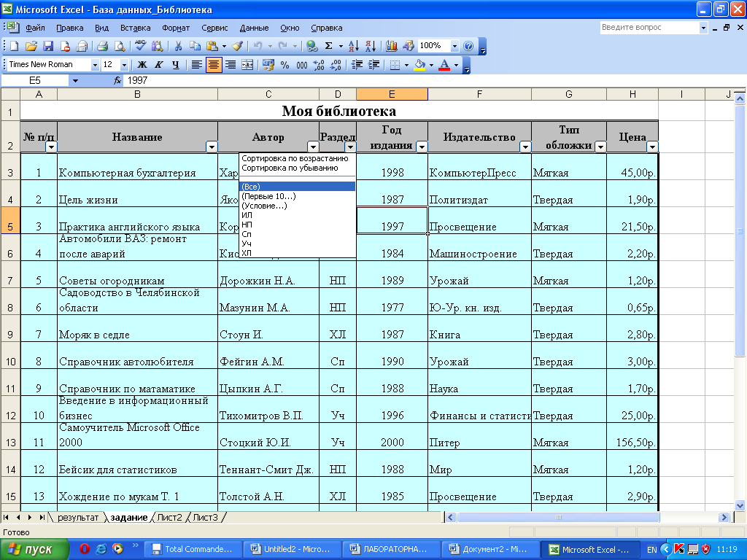Select Сортировка по убыванию option
The height and width of the screenshot is (560, 747).
pyautogui.click(x=290, y=168)
